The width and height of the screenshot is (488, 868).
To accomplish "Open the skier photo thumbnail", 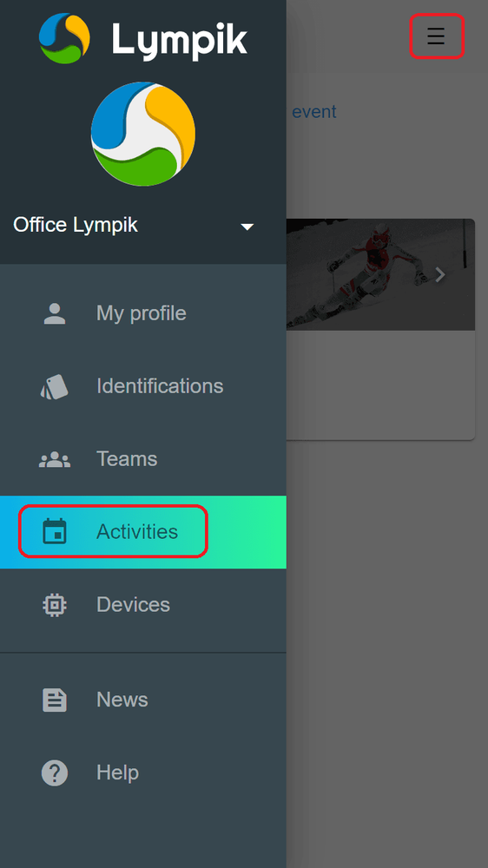I will [x=380, y=274].
